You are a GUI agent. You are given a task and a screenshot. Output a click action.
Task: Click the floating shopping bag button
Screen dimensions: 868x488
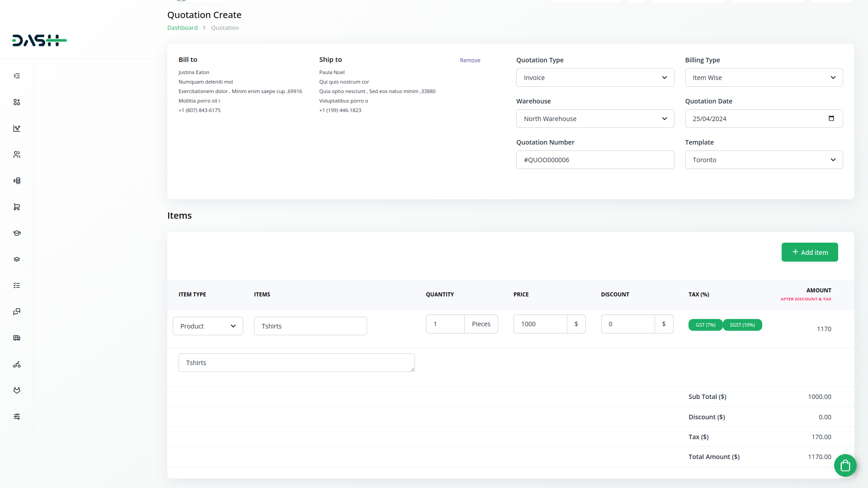coord(845,465)
